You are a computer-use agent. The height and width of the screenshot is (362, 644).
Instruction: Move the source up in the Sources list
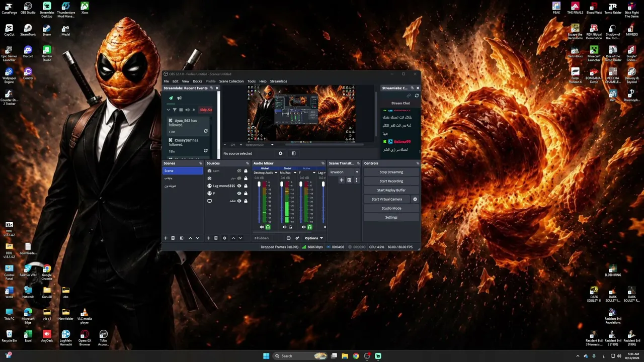tap(233, 238)
